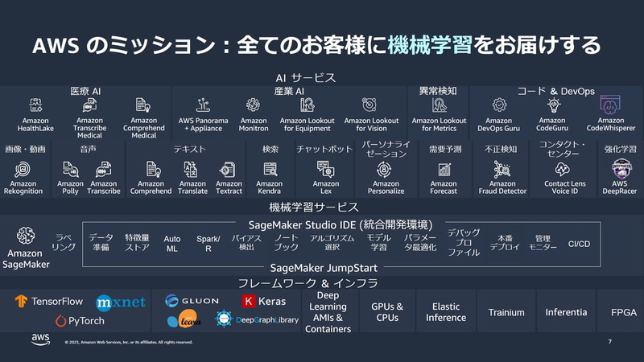Click the TensorFlow logo
The width and height of the screenshot is (644, 362).
click(x=49, y=301)
